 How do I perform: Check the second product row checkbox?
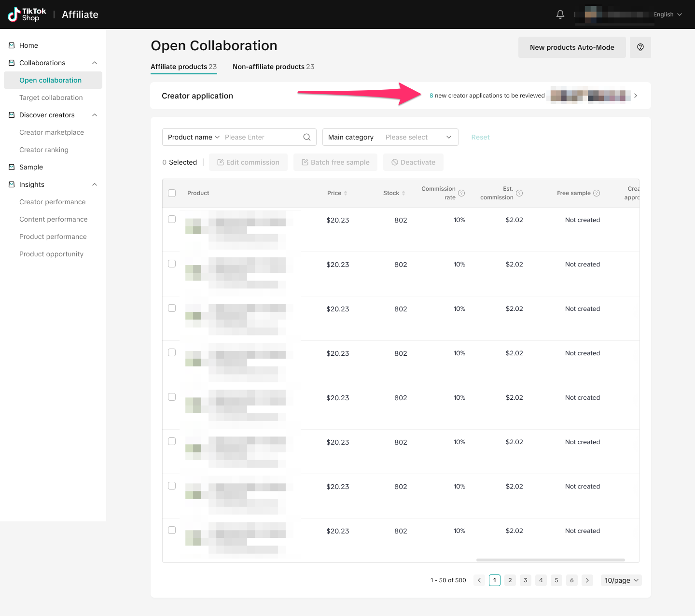pos(172,264)
